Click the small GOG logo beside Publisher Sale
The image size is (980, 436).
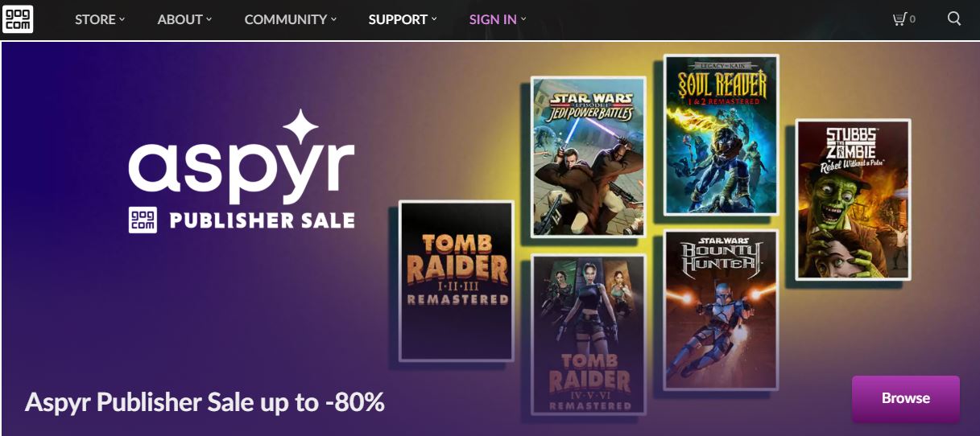tap(143, 220)
